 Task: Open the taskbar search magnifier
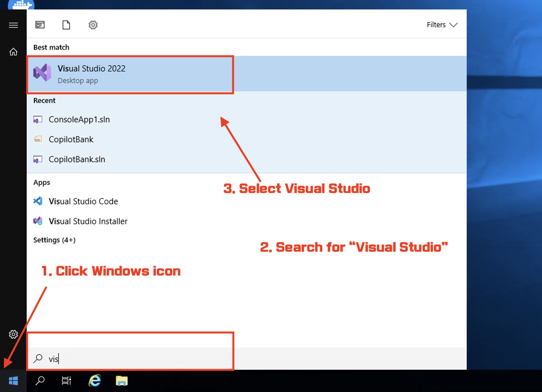tap(40, 381)
